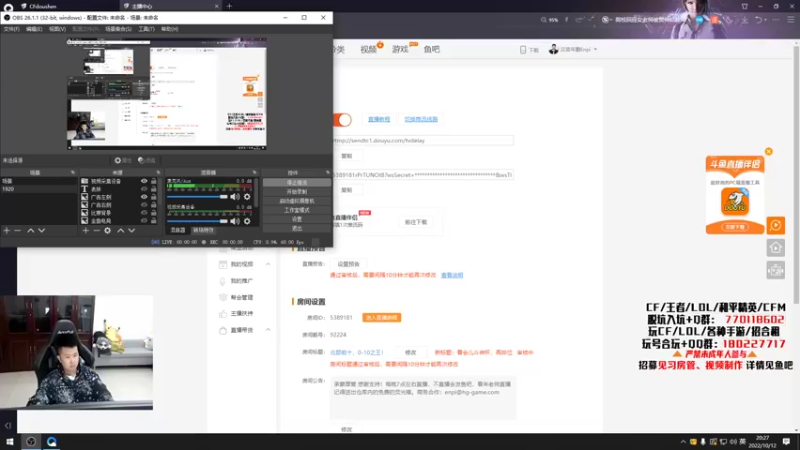The height and width of the screenshot is (450, 800).
Task: Toggle the lock on the T text source
Action: (154, 189)
